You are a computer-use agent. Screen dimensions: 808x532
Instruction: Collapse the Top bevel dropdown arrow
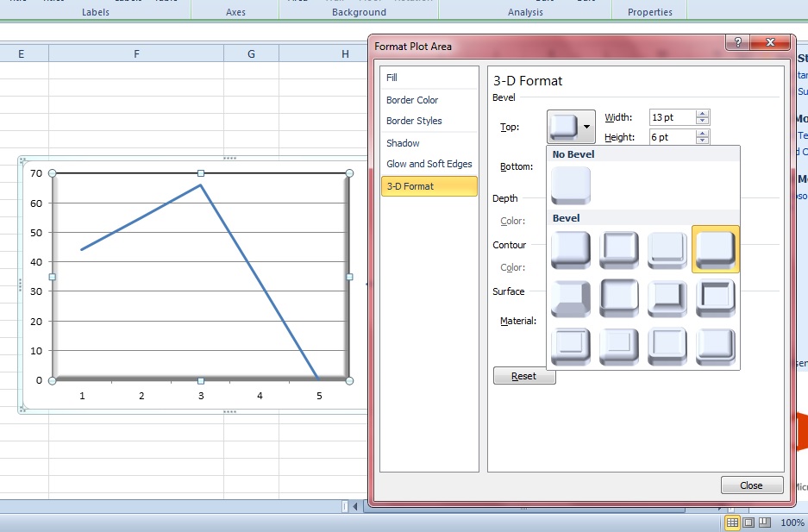(587, 128)
